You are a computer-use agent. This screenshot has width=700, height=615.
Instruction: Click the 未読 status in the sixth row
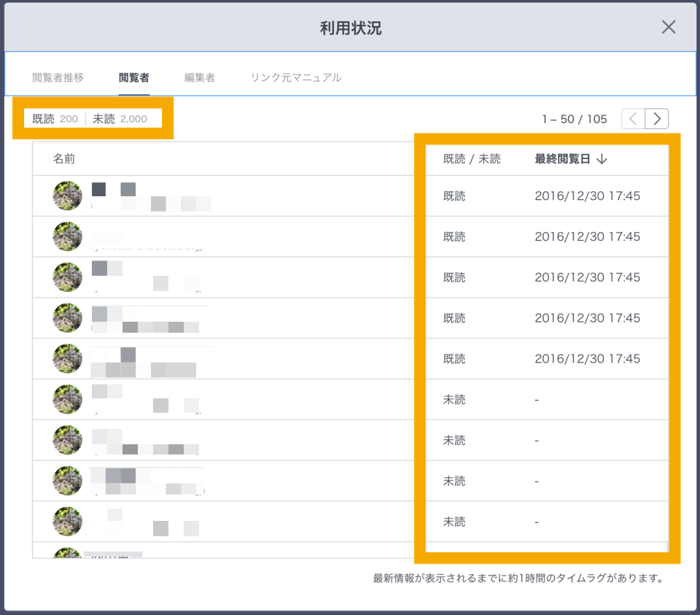pos(454,400)
